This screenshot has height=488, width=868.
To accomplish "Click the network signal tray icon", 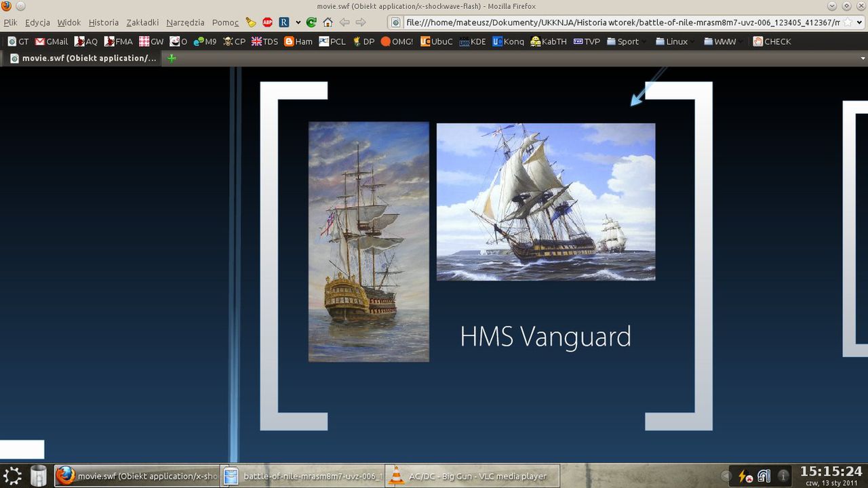I will tap(764, 476).
